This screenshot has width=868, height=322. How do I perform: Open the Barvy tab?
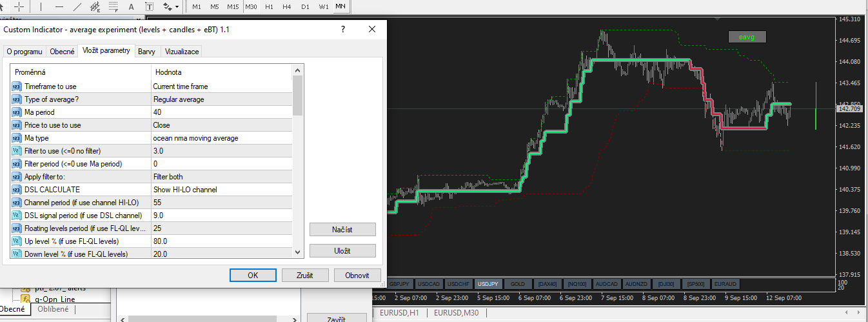coord(146,52)
